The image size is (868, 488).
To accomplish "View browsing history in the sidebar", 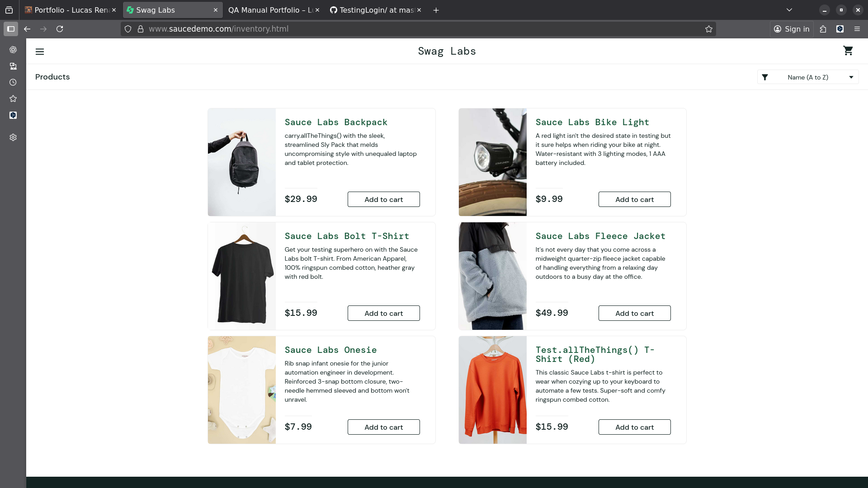I will [13, 82].
